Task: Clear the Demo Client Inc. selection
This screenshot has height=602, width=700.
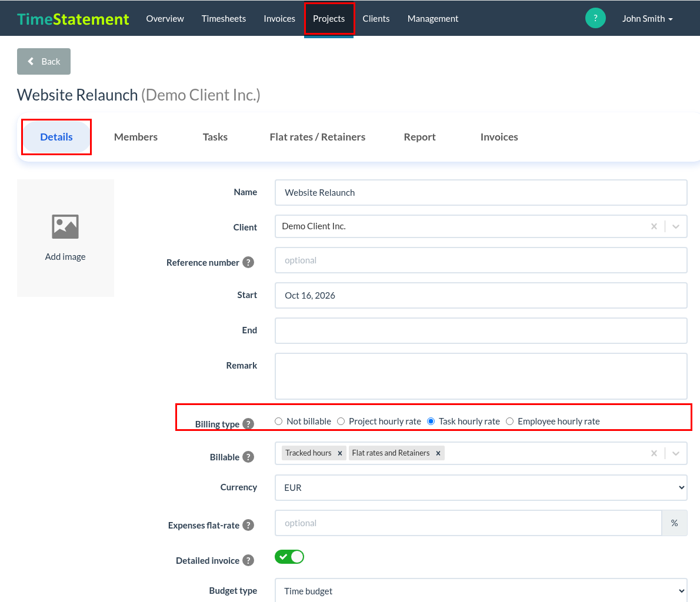Action: point(654,226)
